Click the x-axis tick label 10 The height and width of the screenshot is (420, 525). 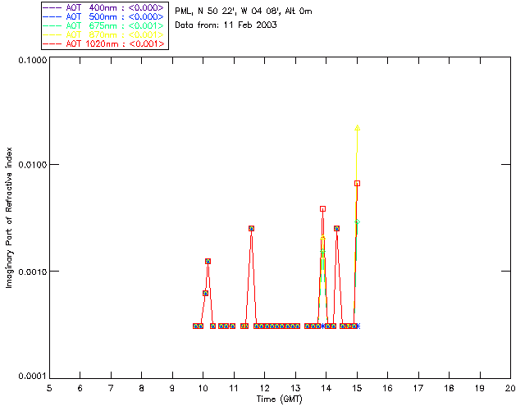[x=203, y=388]
